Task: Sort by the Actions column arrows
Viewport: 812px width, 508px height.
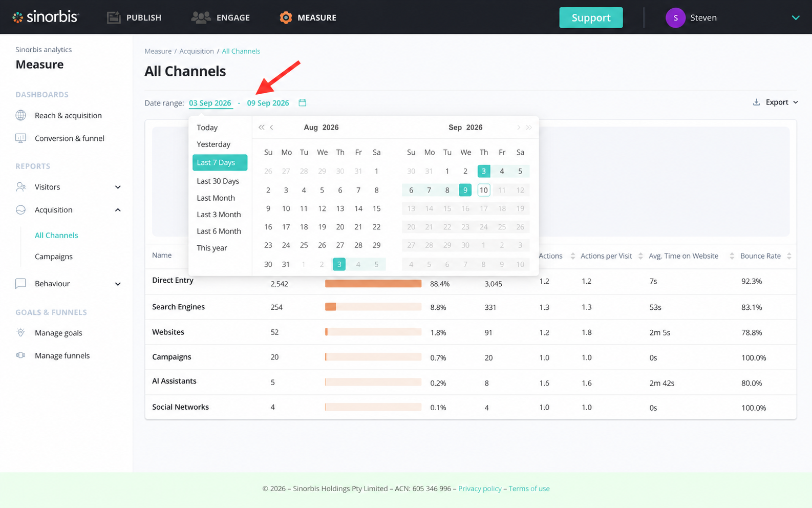Action: pyautogui.click(x=572, y=256)
